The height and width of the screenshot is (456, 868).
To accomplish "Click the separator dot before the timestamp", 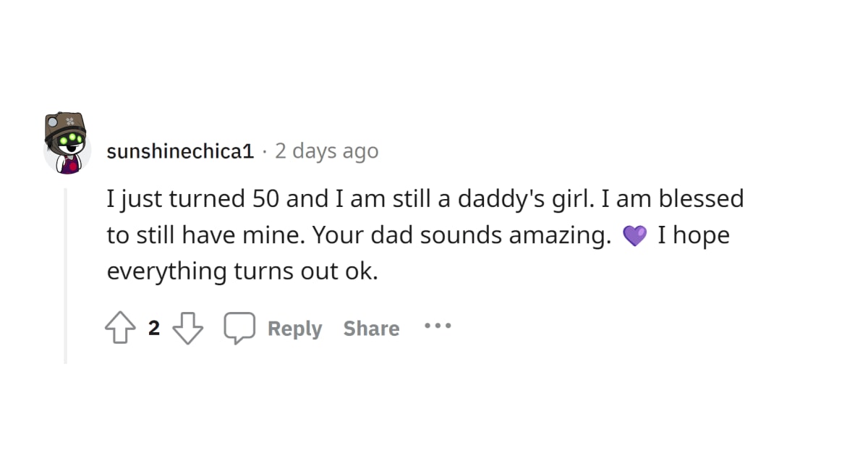I will 265,151.
